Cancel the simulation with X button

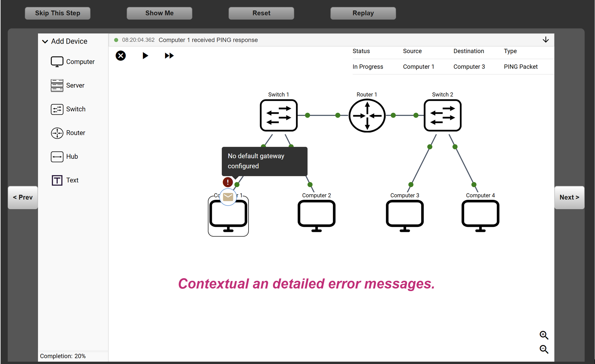[121, 56]
